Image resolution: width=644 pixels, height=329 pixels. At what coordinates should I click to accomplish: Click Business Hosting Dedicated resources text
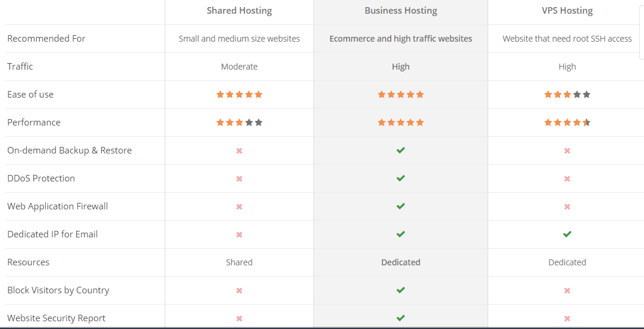point(401,262)
